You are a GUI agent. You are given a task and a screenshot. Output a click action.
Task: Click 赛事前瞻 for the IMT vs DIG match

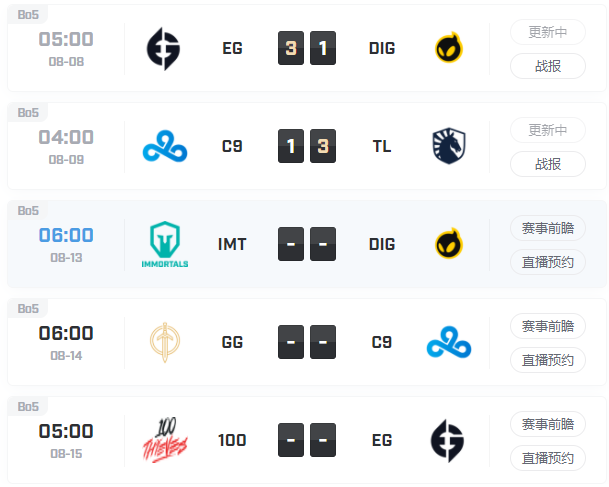pyautogui.click(x=548, y=228)
